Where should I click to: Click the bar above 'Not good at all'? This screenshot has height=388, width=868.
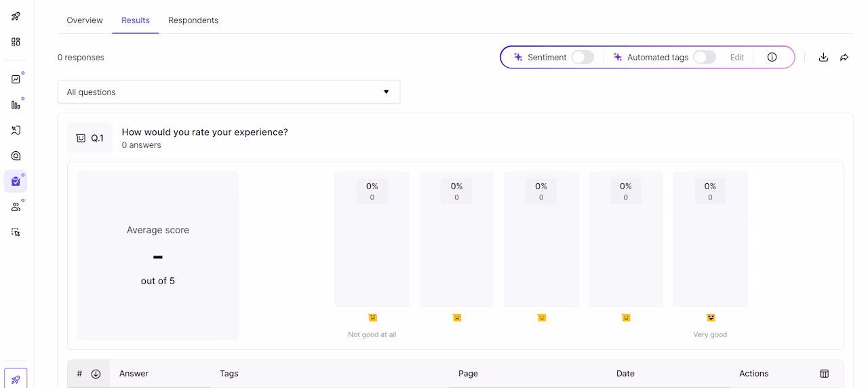tap(372, 239)
